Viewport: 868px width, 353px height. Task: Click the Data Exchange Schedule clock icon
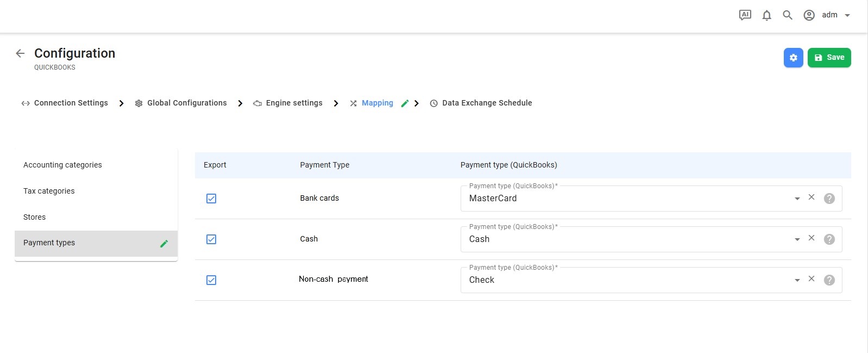click(433, 103)
